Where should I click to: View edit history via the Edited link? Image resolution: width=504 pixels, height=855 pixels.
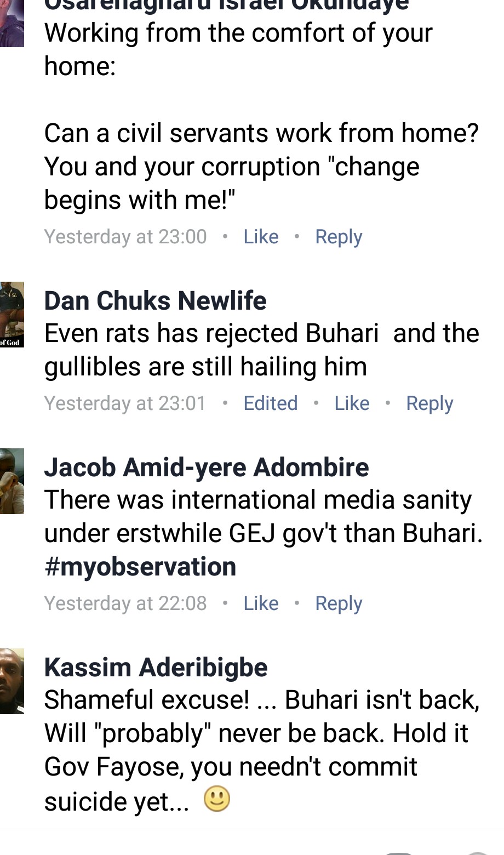pyautogui.click(x=271, y=403)
